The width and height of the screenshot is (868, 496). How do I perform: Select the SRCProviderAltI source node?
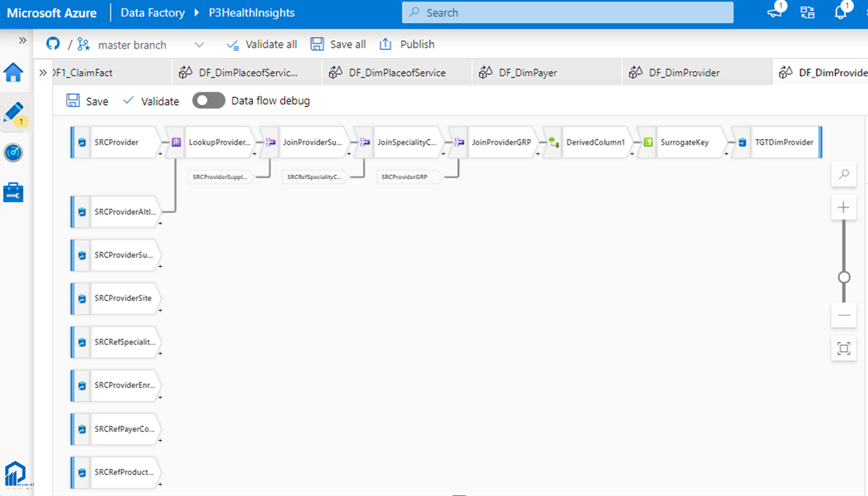tap(116, 212)
